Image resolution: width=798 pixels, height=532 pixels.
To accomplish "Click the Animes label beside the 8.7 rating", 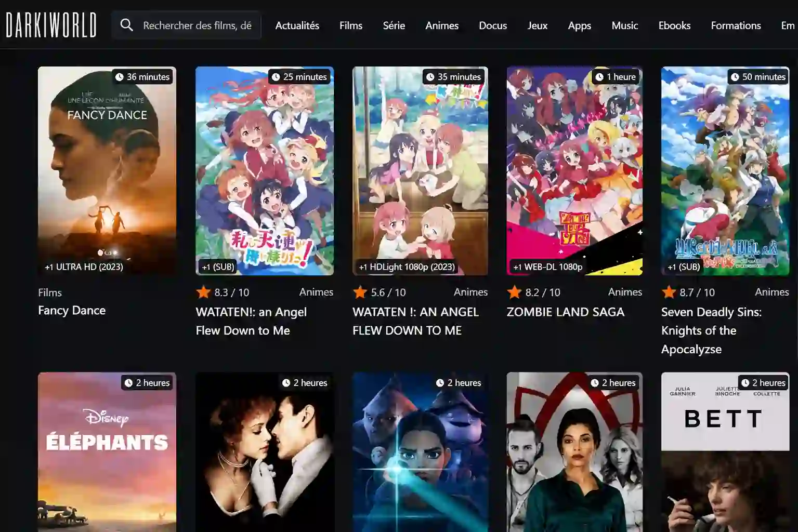I will tap(772, 292).
